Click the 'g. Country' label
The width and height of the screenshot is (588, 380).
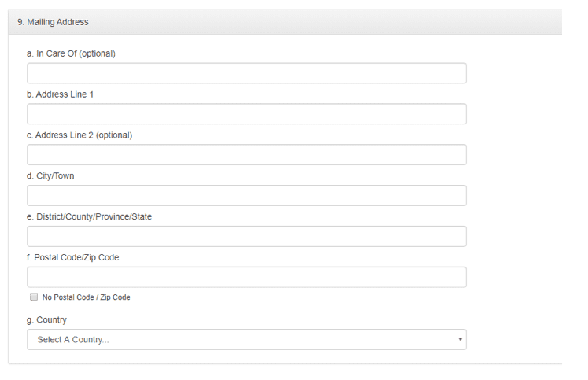(x=46, y=320)
